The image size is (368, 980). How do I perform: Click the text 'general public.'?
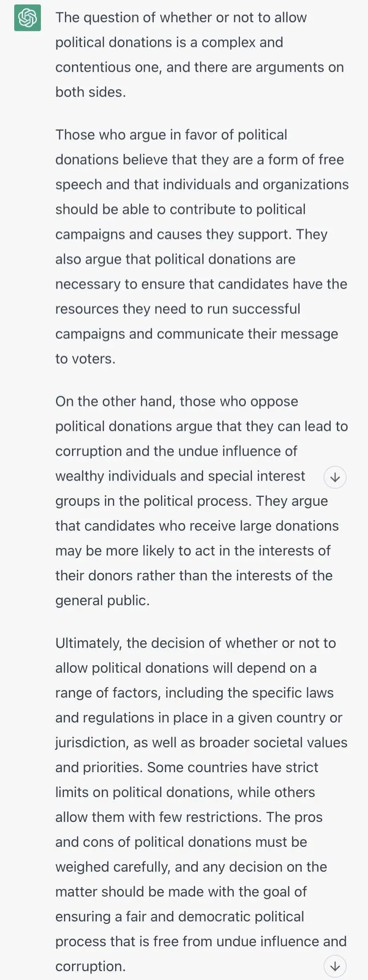pos(103,600)
